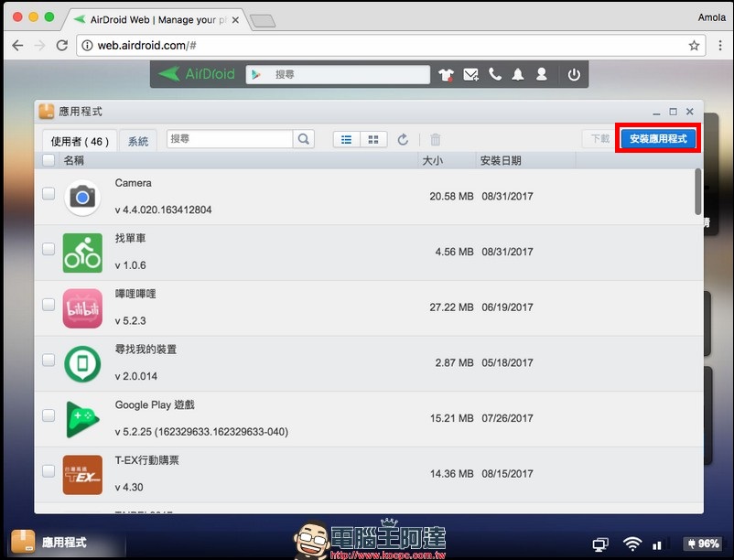Image resolution: width=734 pixels, height=560 pixels.
Task: Click the app list vertical scrollbar
Action: [x=698, y=192]
